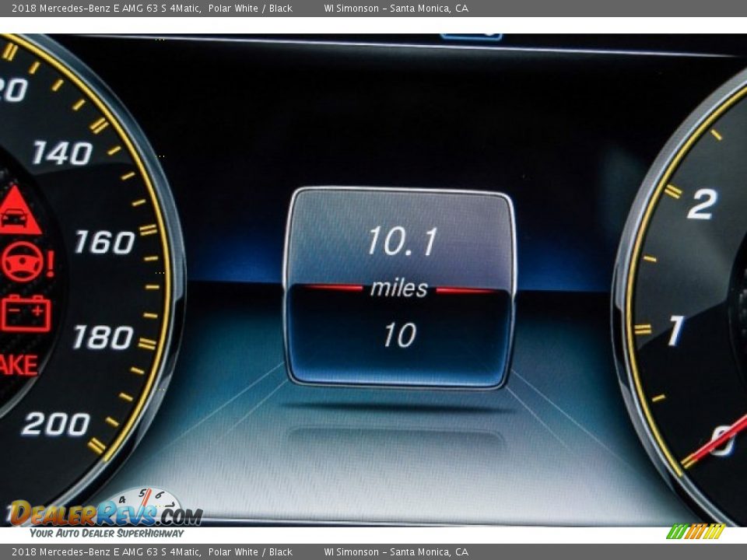Select the odometer value 10
Image resolution: width=747 pixels, height=560 pixels.
(398, 335)
